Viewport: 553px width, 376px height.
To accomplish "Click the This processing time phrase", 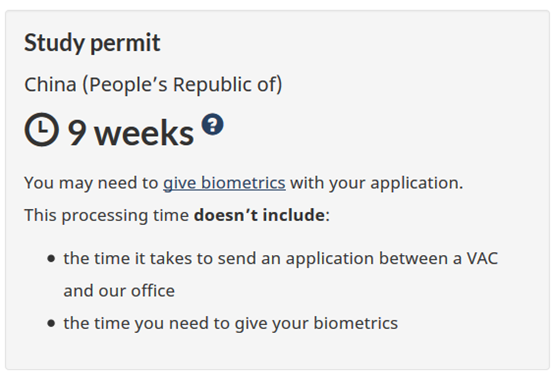I will coord(107,215).
